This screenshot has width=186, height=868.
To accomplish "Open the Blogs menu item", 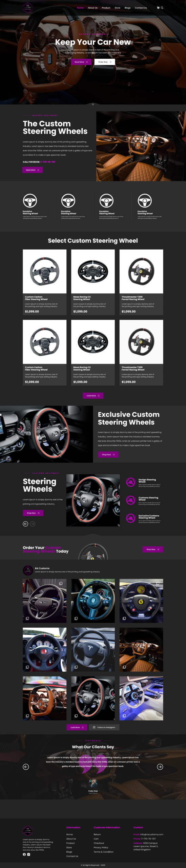I will click(x=127, y=8).
